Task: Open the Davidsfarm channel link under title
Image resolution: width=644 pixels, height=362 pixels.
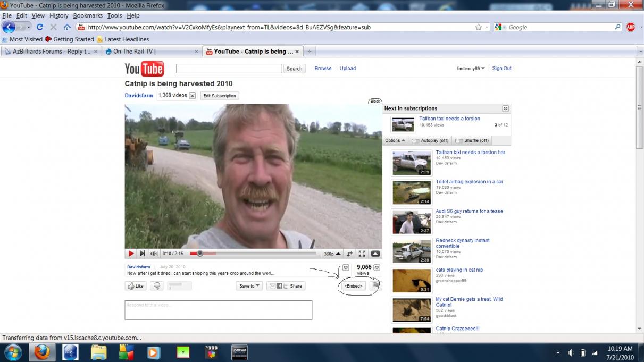Action: (139, 96)
